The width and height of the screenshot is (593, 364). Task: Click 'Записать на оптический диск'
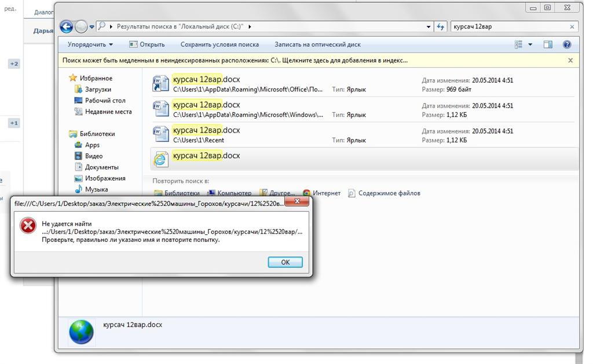click(x=318, y=44)
